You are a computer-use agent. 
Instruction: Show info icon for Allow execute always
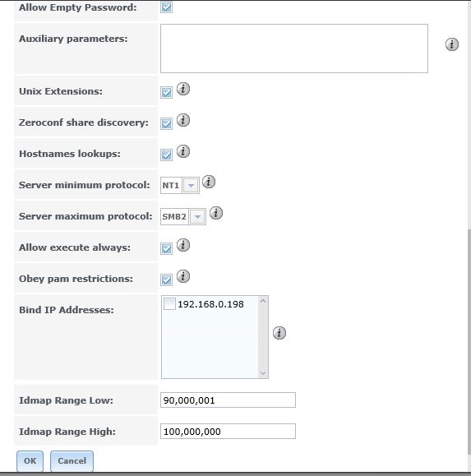click(183, 245)
